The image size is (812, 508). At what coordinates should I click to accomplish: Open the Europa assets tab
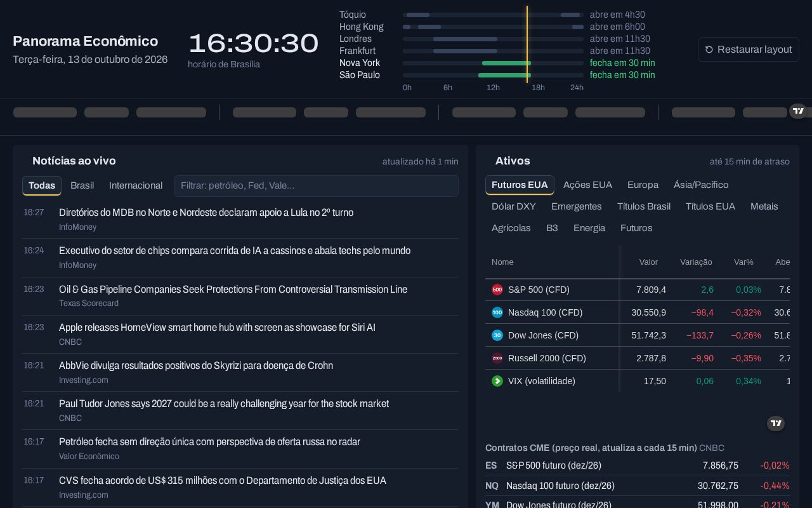(x=643, y=185)
